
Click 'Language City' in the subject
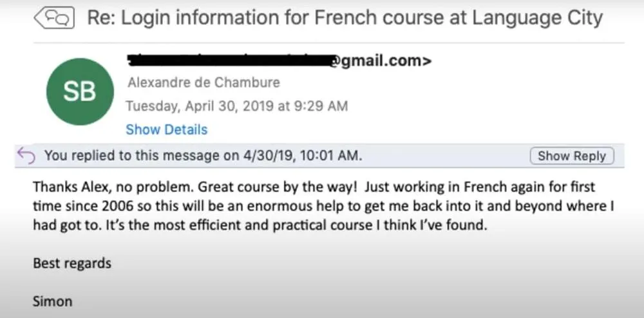click(x=537, y=17)
